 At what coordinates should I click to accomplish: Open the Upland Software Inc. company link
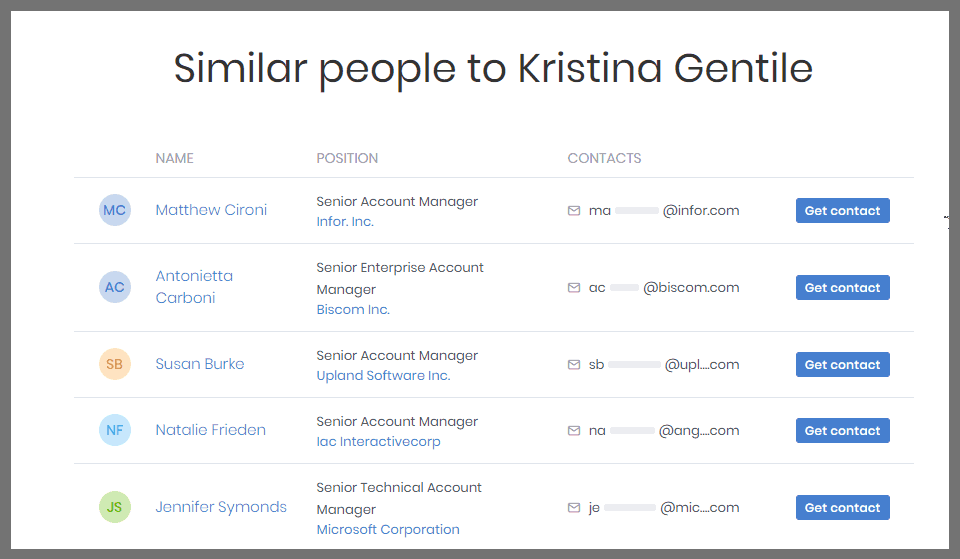[383, 375]
